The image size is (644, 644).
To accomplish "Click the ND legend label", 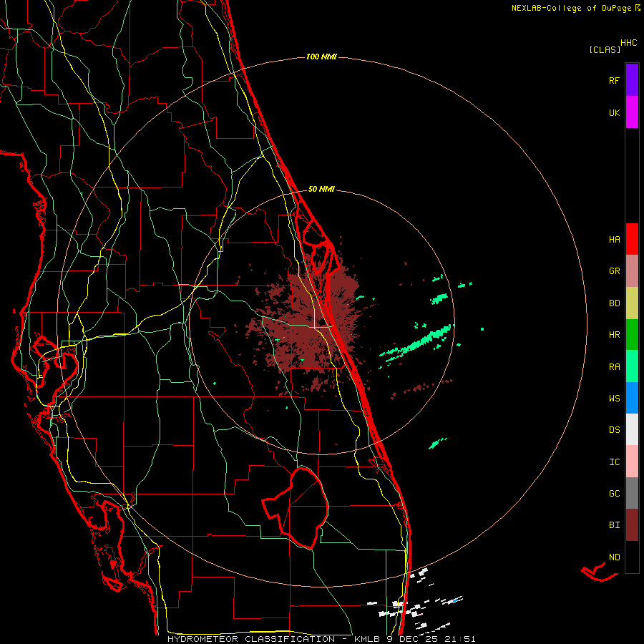I will (x=614, y=557).
